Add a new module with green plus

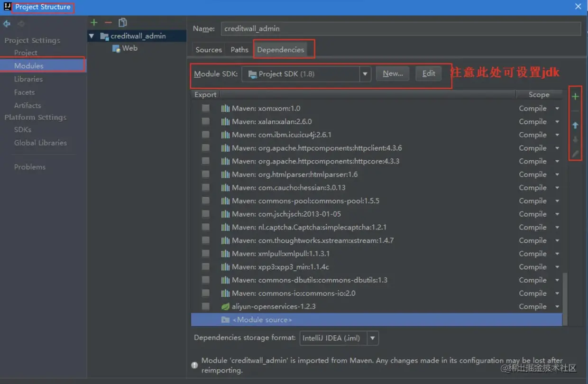(x=94, y=22)
